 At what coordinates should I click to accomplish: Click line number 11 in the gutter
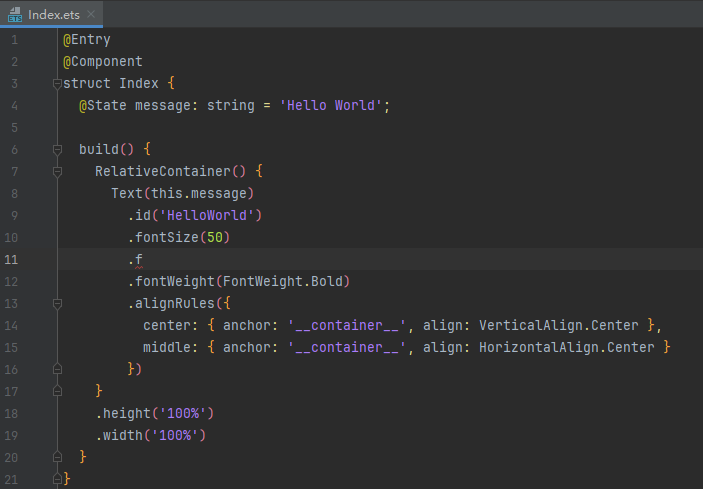coord(13,259)
